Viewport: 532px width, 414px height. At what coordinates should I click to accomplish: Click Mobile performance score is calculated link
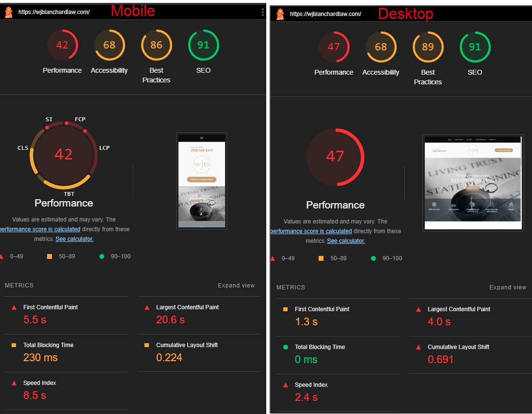click(x=40, y=229)
